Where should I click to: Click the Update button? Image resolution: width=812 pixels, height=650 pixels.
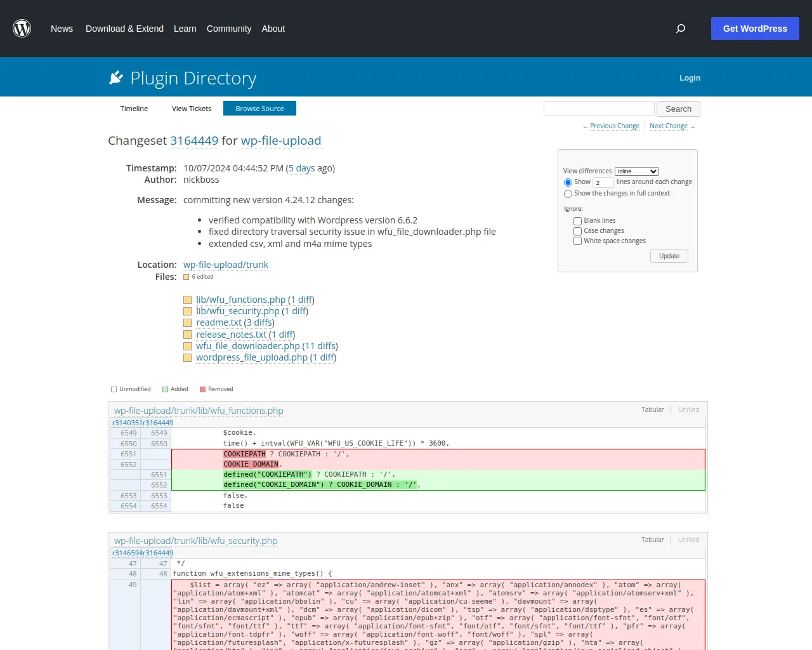coord(669,256)
